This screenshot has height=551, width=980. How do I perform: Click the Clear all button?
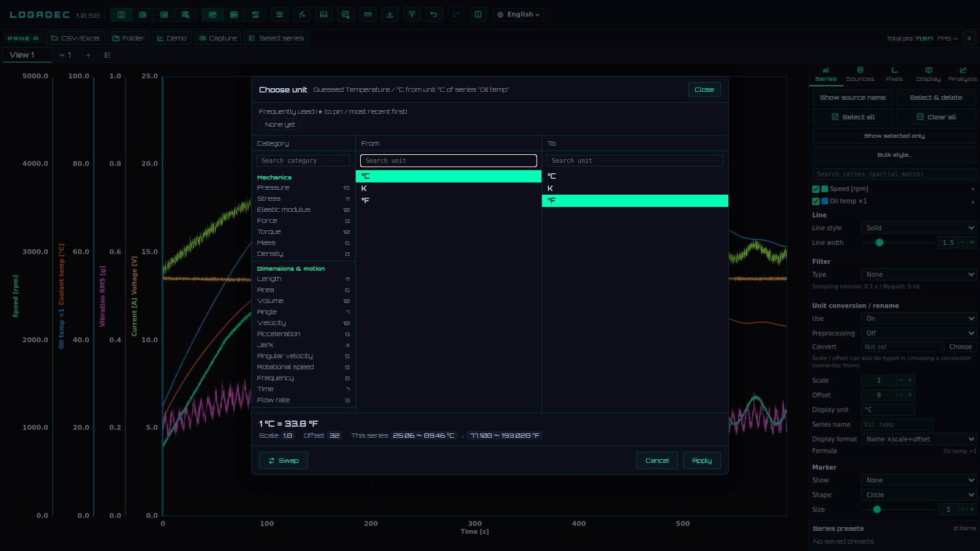936,117
